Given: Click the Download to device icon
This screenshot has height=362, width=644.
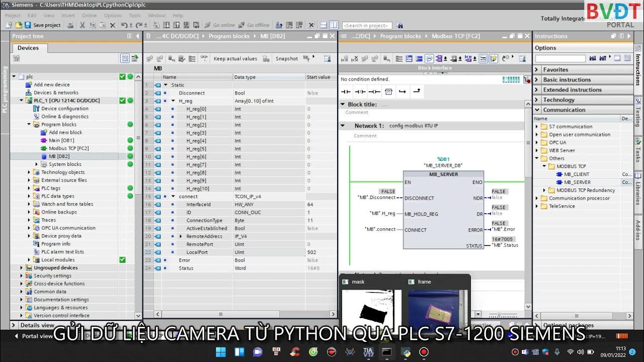Looking at the screenshot, I should coord(166,25).
